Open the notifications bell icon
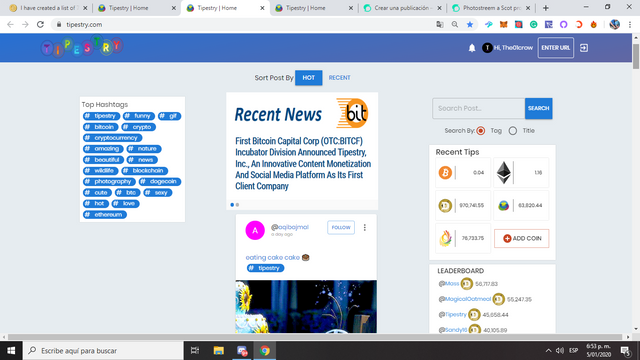This screenshot has height=360, width=640. tap(472, 48)
